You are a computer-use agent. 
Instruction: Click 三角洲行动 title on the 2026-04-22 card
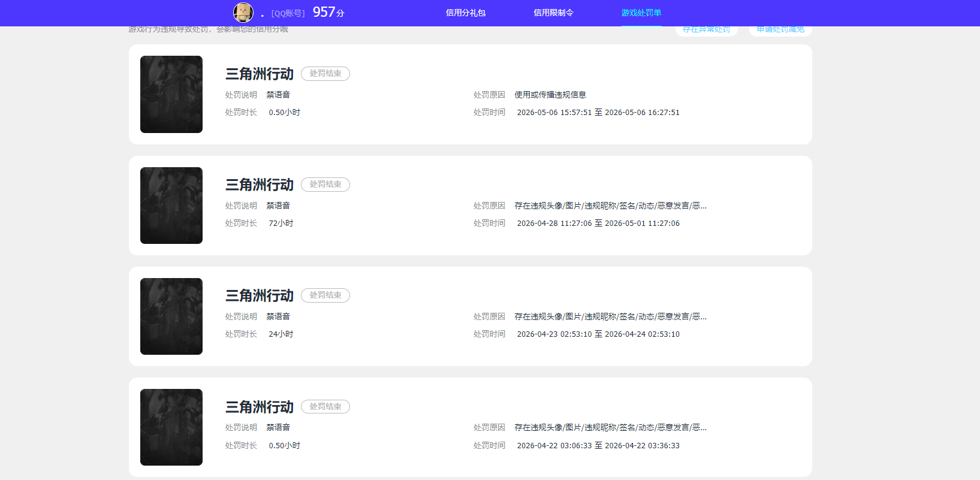pos(260,407)
